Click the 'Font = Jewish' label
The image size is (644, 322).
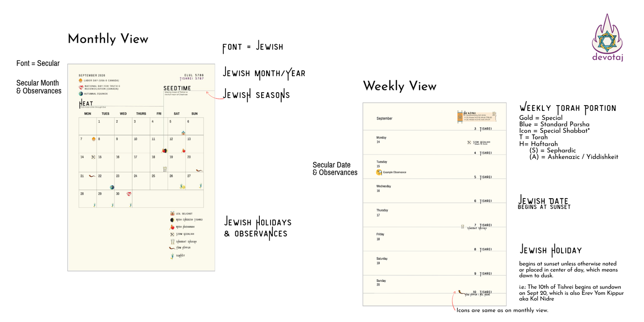tap(253, 47)
